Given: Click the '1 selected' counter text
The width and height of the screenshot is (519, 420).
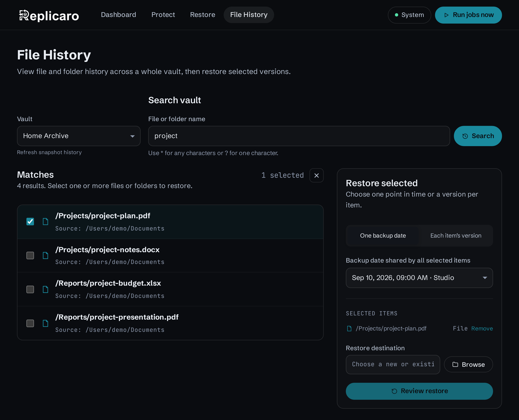Looking at the screenshot, I should (x=283, y=175).
